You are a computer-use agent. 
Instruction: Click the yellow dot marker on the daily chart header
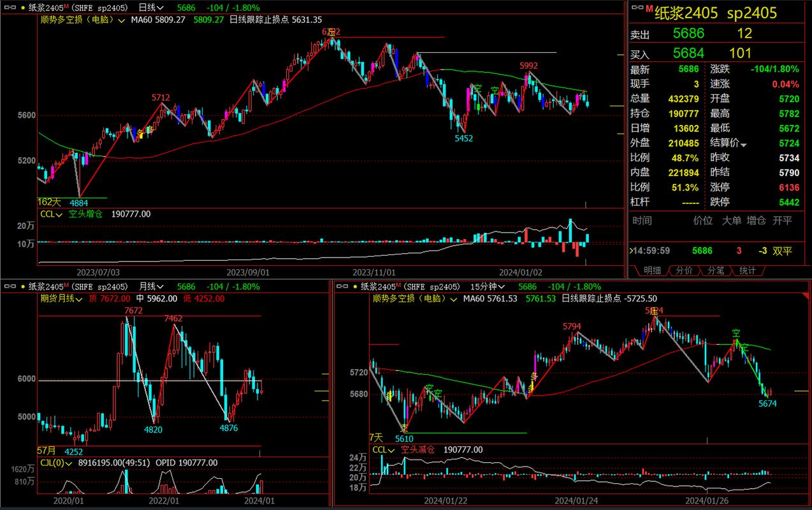22,8
